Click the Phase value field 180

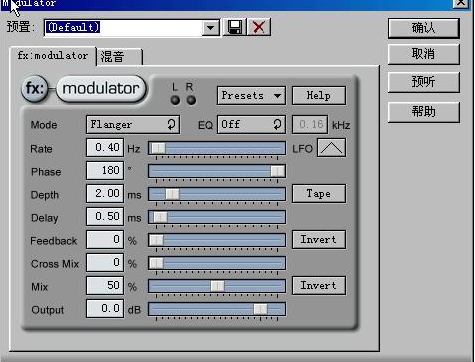(x=105, y=170)
